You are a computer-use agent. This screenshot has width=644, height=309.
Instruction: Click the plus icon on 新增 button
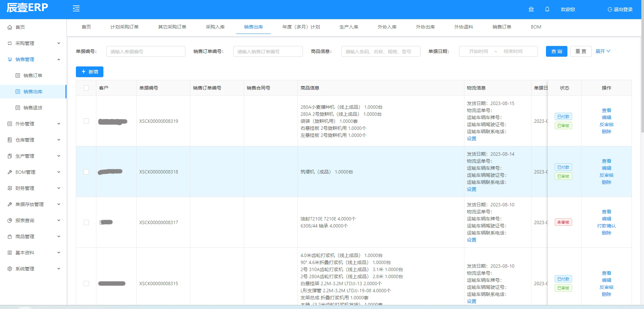coord(84,72)
